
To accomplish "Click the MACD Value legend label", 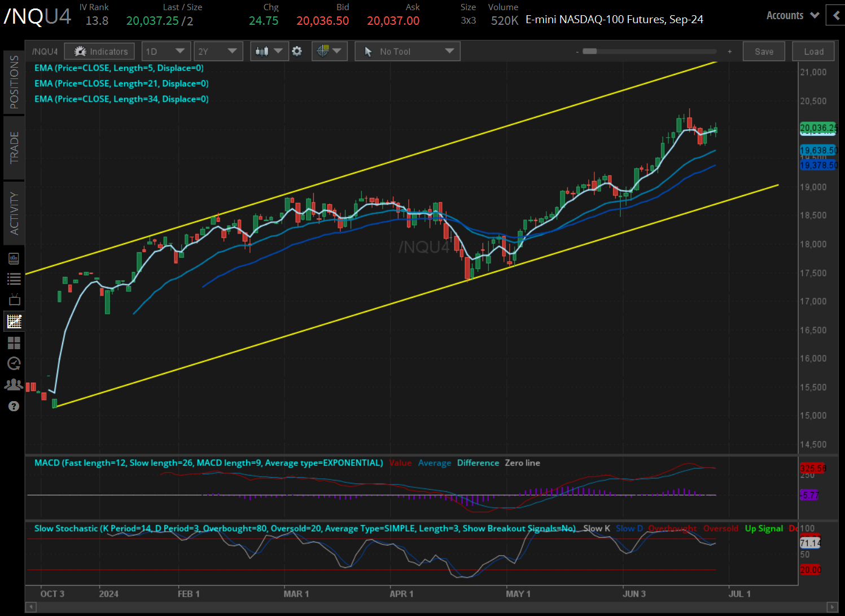I will [x=400, y=463].
